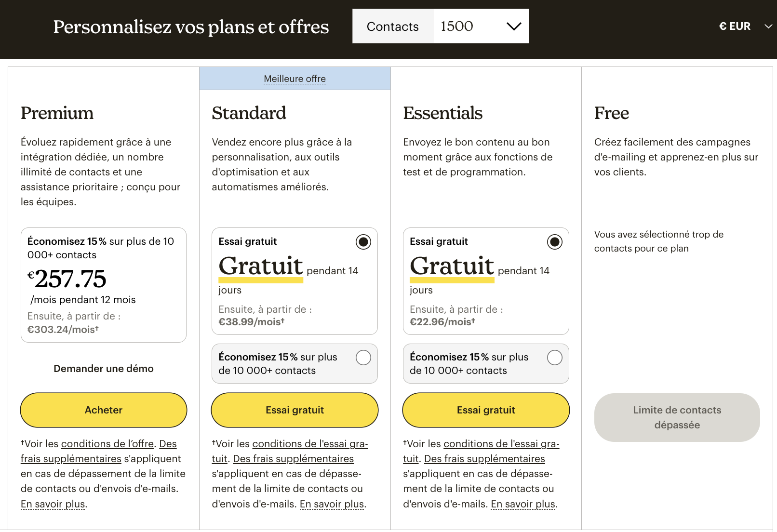Open the Contacts count dropdown showing 1500

(480, 26)
